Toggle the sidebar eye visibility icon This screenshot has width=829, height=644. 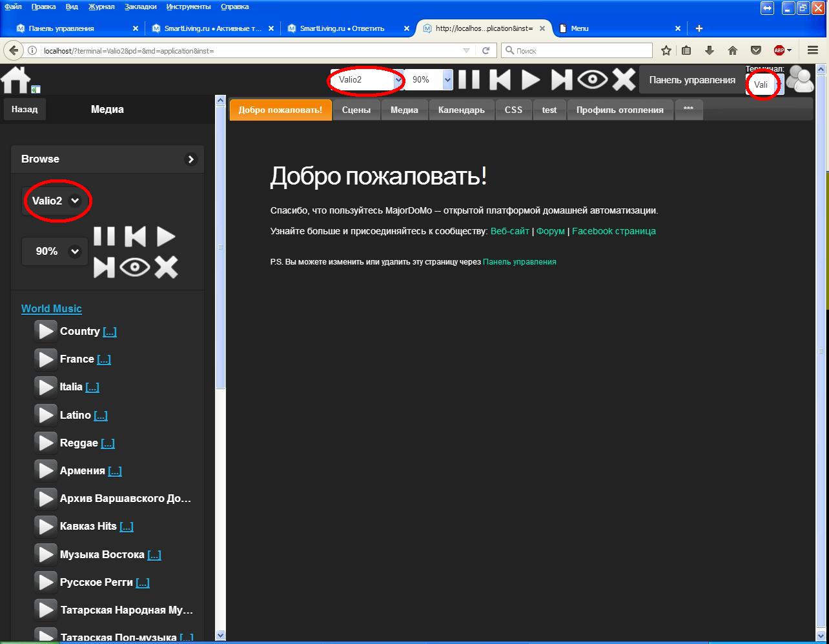coord(134,267)
